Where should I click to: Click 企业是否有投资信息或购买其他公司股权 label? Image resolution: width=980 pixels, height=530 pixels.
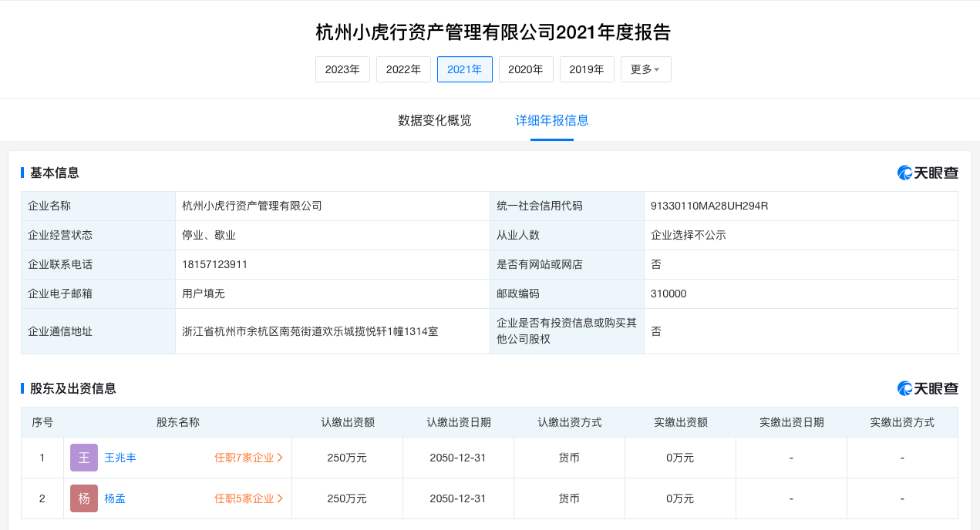pos(567,331)
